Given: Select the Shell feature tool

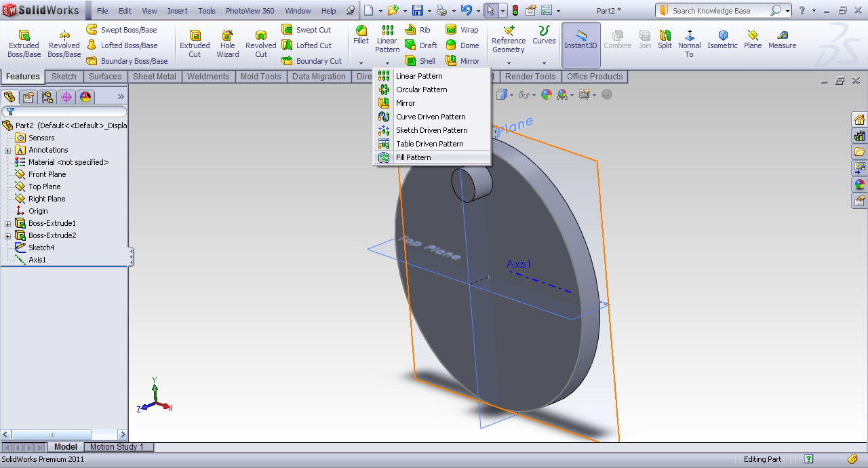Looking at the screenshot, I should click(420, 61).
